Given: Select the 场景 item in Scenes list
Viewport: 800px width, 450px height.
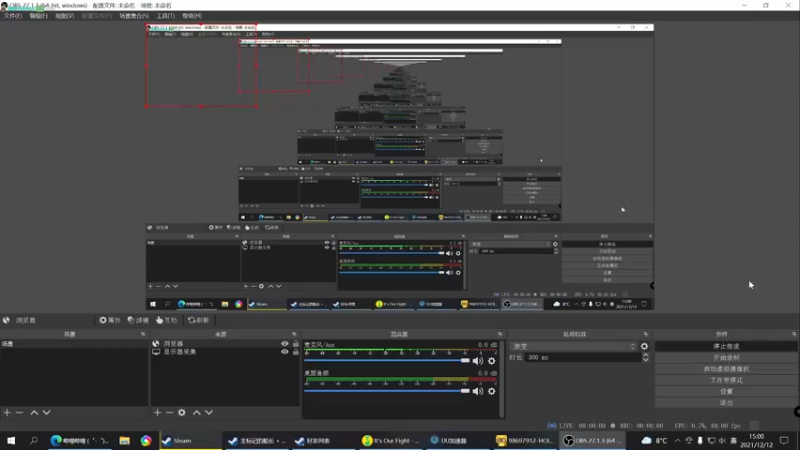Looking at the screenshot, I should [74, 344].
